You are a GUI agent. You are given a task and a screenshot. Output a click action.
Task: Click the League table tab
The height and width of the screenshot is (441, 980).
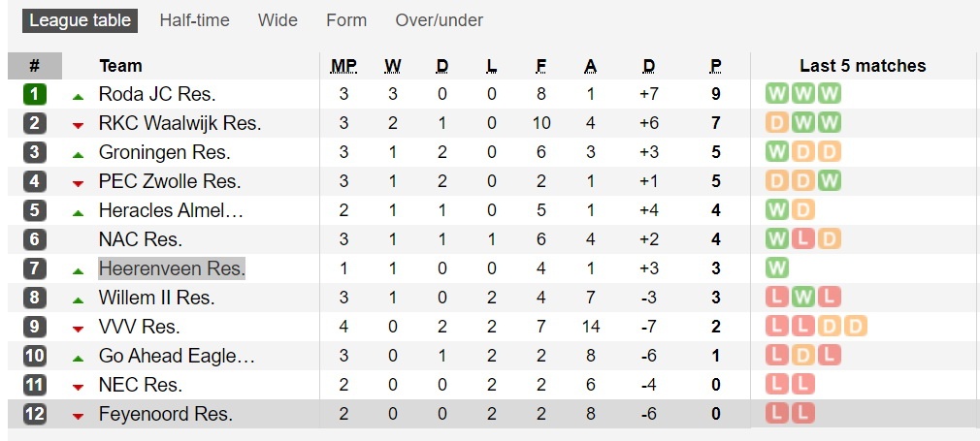click(80, 20)
